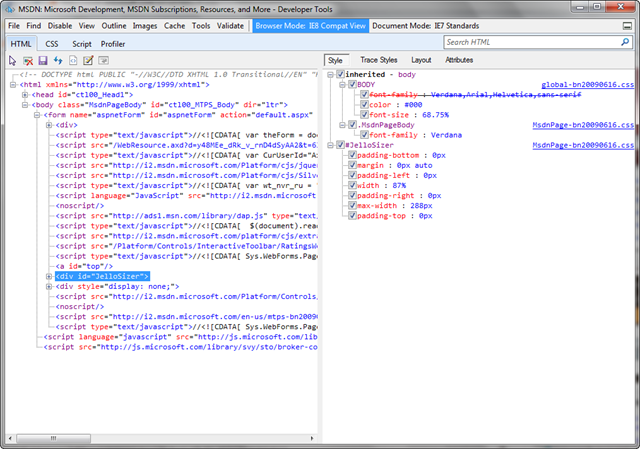
Task: Open the Outline menu
Action: pyautogui.click(x=114, y=26)
